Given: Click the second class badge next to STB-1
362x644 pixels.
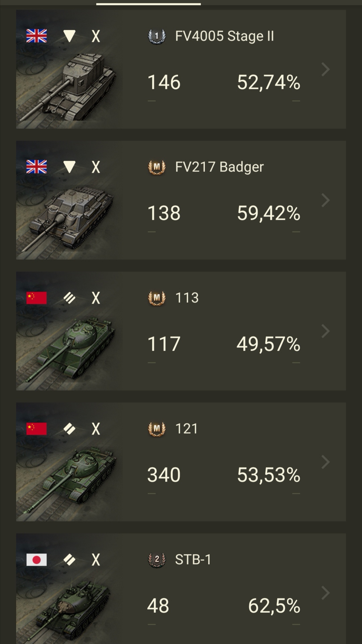Looking at the screenshot, I should coord(157,560).
